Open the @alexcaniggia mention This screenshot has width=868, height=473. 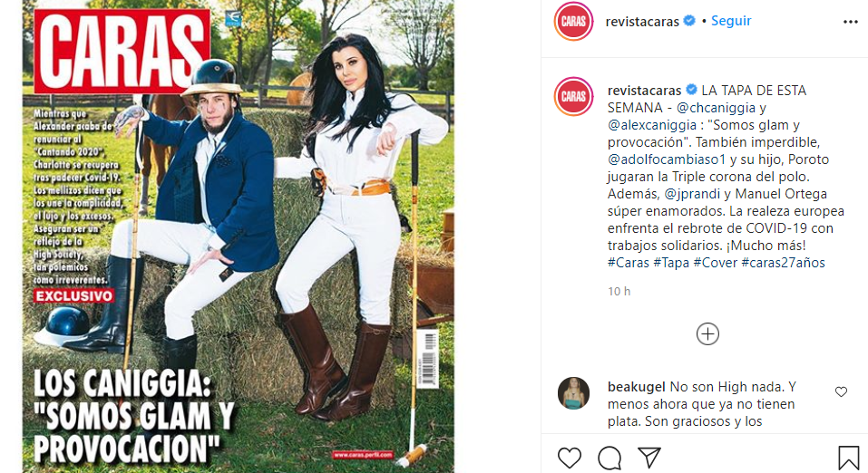[x=651, y=124]
